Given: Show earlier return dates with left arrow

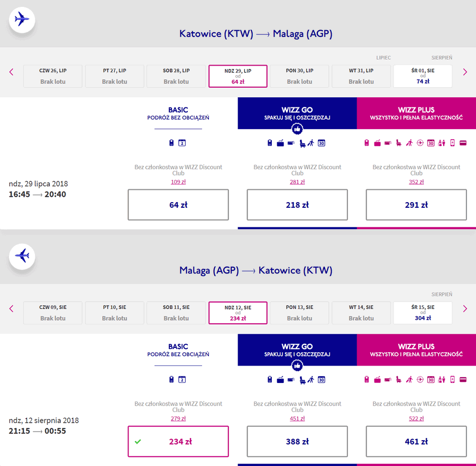Looking at the screenshot, I should click(x=12, y=309).
